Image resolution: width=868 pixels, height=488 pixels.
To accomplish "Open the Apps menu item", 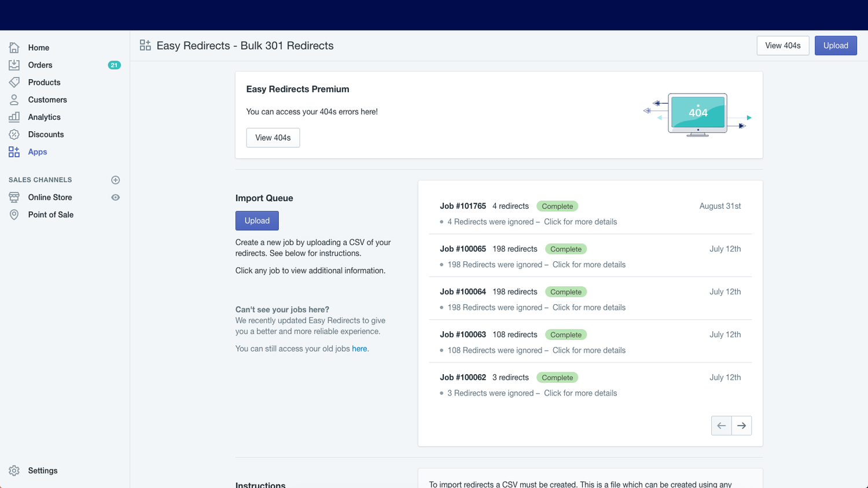I will [x=38, y=151].
